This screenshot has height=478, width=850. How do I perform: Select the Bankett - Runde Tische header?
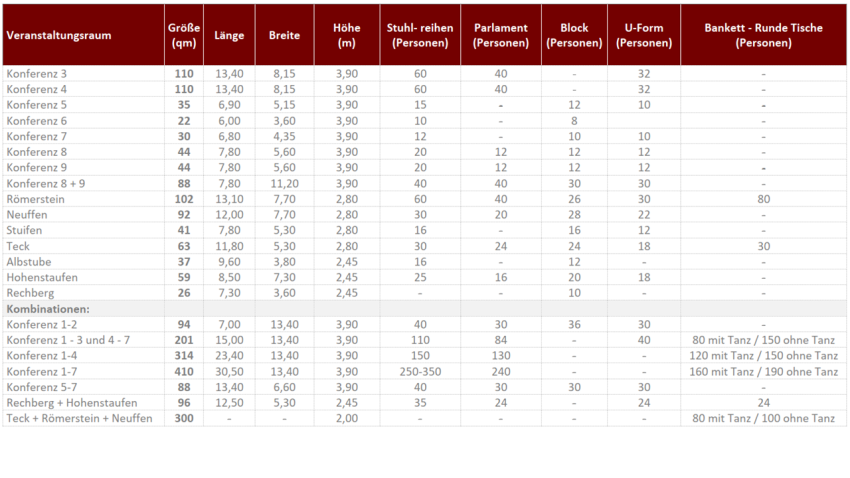763,36
